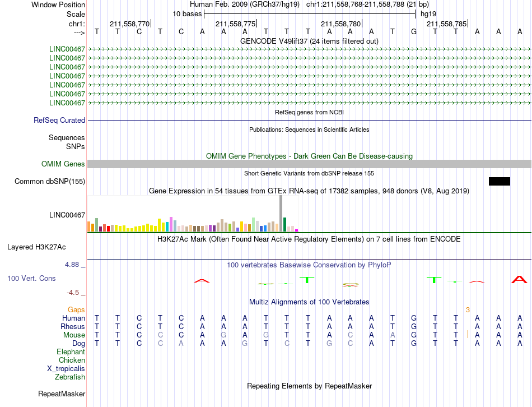Viewport: 532px width, 407px height.
Task: Click the last LINC00467 GENCODE transcript label
Action: click(67, 103)
